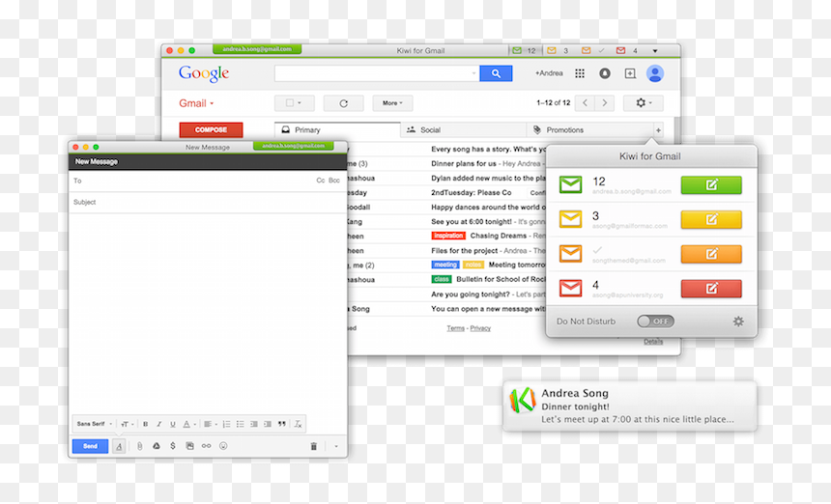This screenshot has width=831, height=504.
Task: Toggle Do Not Disturb switch
Action: (655, 322)
